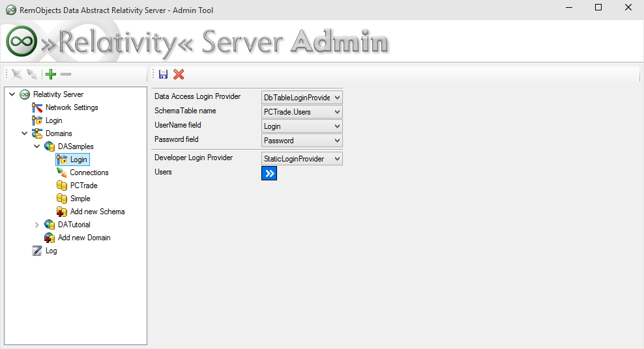The height and width of the screenshot is (349, 644).
Task: Open the UserName field dropdown
Action: click(337, 126)
